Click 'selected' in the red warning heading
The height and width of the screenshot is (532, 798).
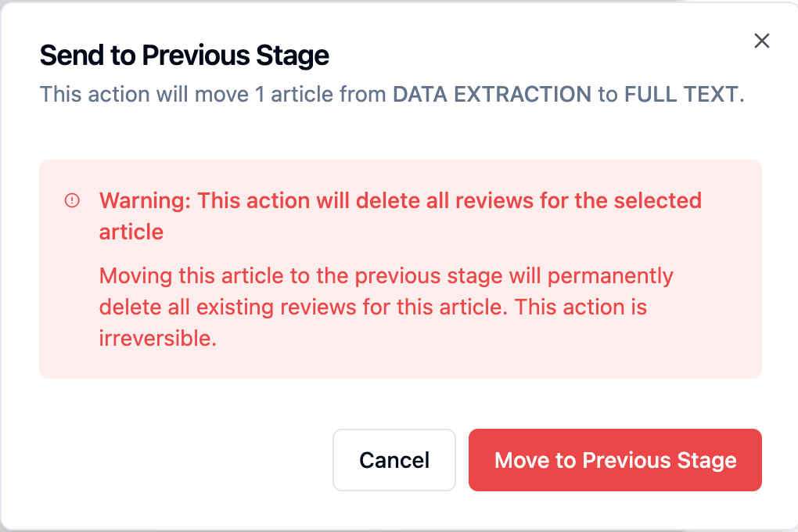point(657,200)
